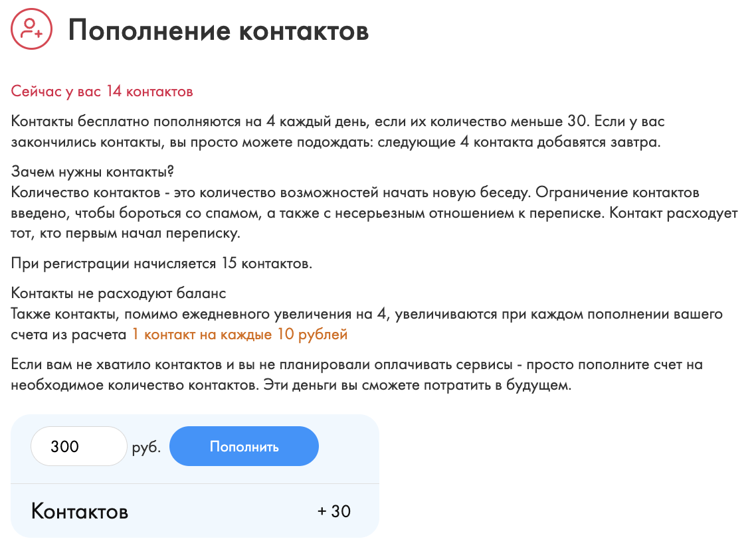Screen dimensions: 756x559
Task: Click line starting "Количество контактов - это количество"
Action: pyautogui.click(x=355, y=193)
